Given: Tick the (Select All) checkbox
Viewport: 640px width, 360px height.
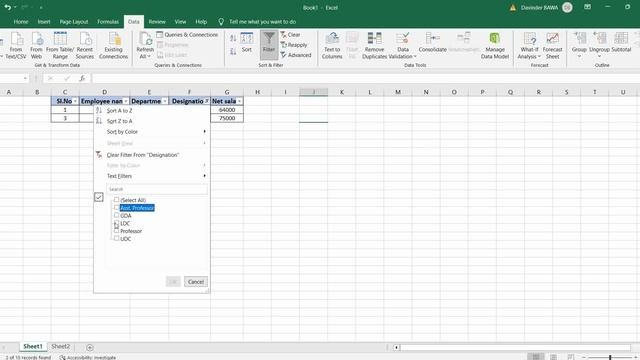Looking at the screenshot, I should [116, 200].
